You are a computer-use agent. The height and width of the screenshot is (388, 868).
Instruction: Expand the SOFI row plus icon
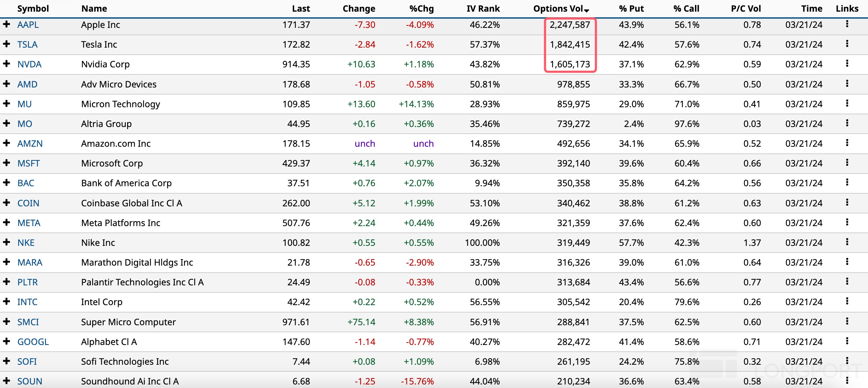(x=6, y=361)
